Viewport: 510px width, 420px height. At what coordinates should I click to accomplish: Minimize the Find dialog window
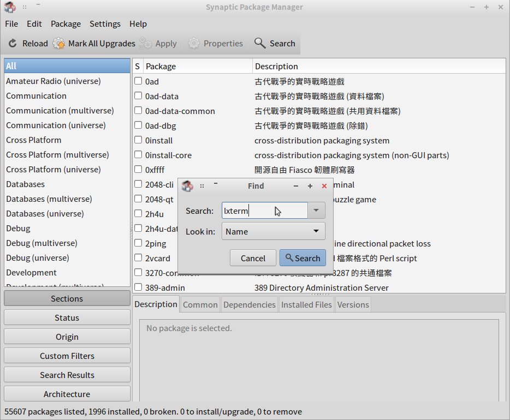(295, 186)
